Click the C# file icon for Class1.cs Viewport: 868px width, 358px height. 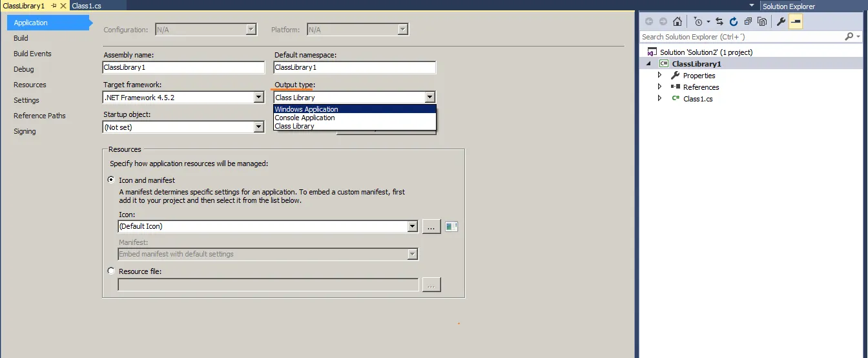click(676, 99)
